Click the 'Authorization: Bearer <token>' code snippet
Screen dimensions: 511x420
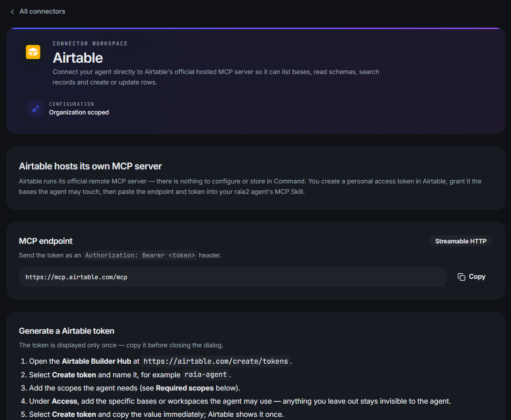[x=140, y=256]
